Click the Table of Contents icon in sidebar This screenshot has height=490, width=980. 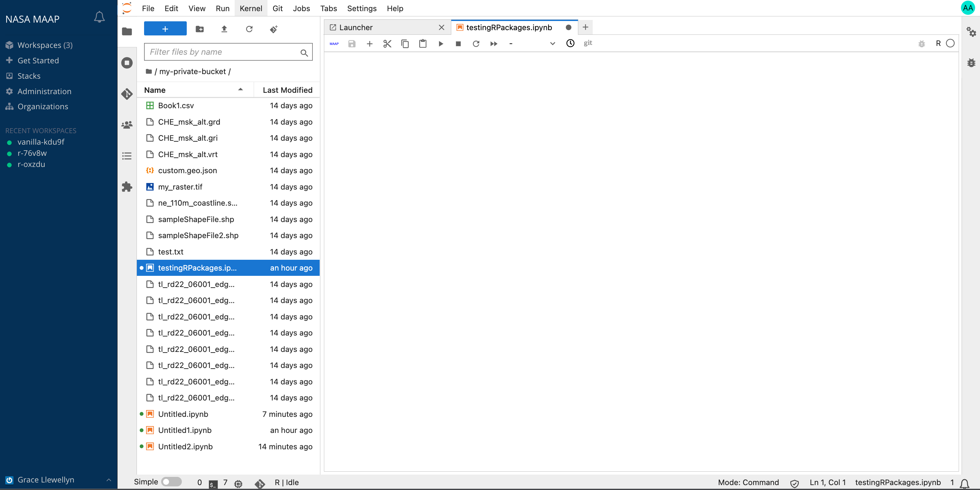point(126,155)
